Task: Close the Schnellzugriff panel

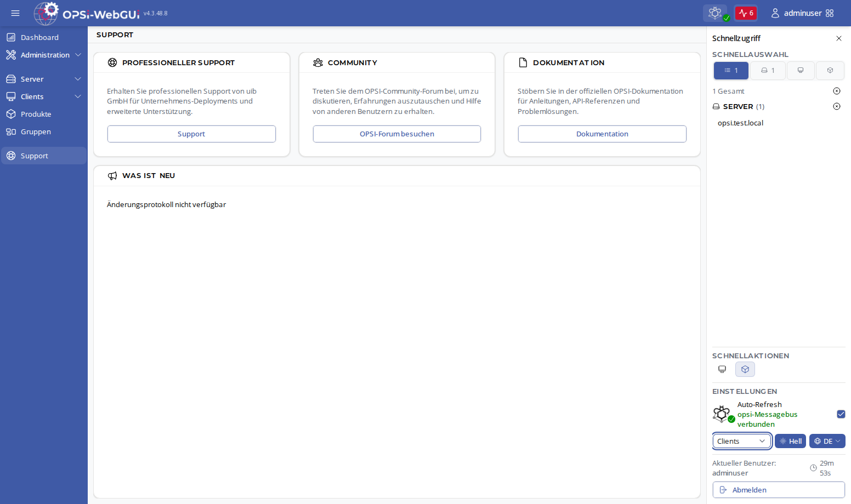Action: tap(839, 38)
